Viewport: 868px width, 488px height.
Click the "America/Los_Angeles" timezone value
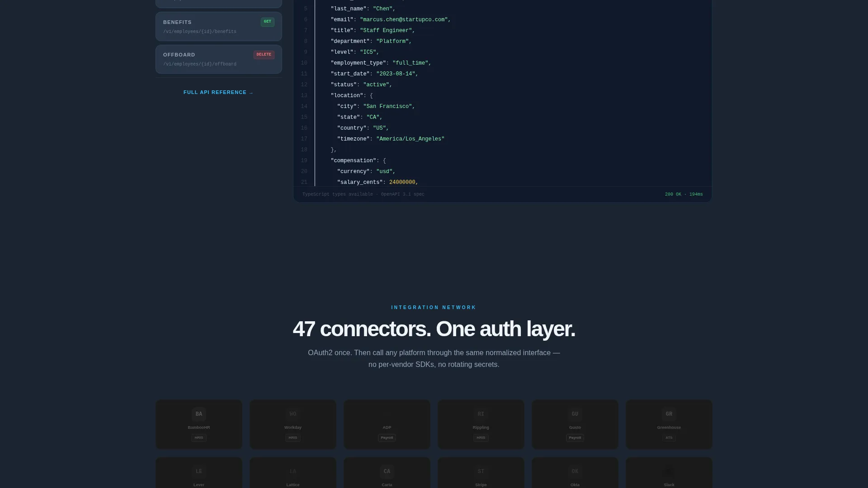point(410,139)
